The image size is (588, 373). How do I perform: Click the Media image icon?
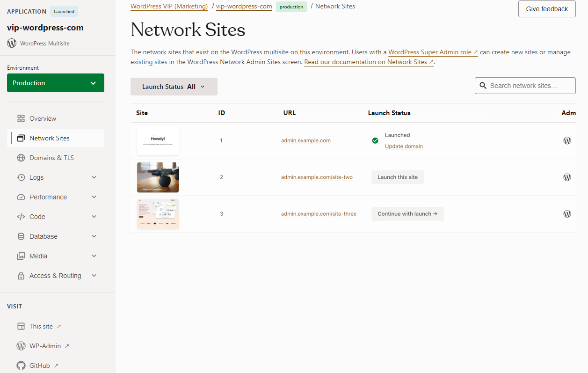coord(21,256)
